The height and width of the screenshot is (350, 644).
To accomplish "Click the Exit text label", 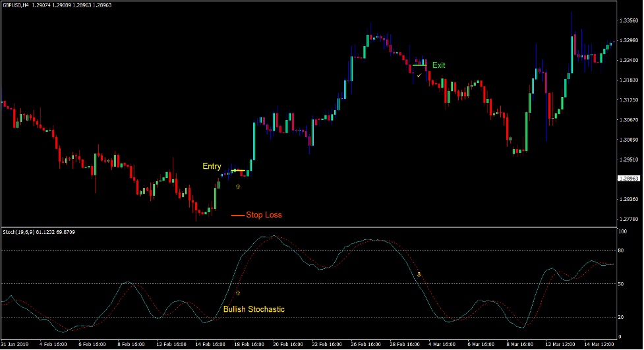I will (x=439, y=65).
